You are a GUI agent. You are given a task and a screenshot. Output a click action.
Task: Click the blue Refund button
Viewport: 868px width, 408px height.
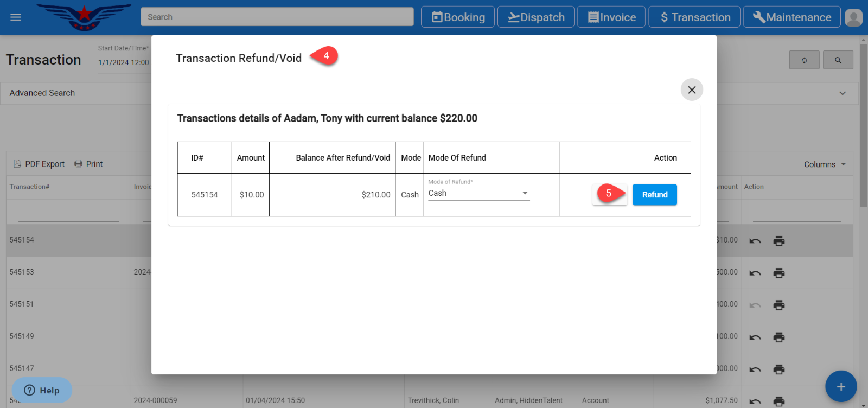click(x=654, y=195)
